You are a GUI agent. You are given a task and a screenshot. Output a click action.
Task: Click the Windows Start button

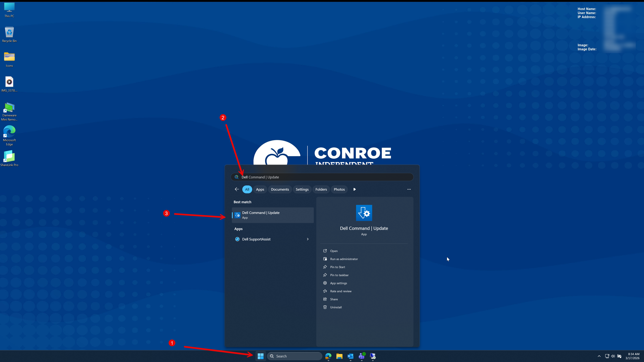pyautogui.click(x=260, y=356)
